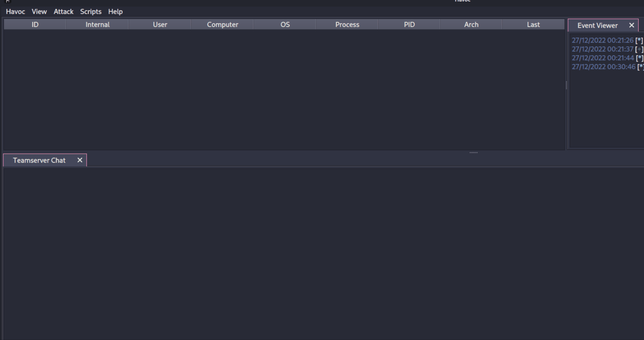This screenshot has height=340, width=644.
Task: Close the Teamserver Chat tab
Action: tap(80, 160)
